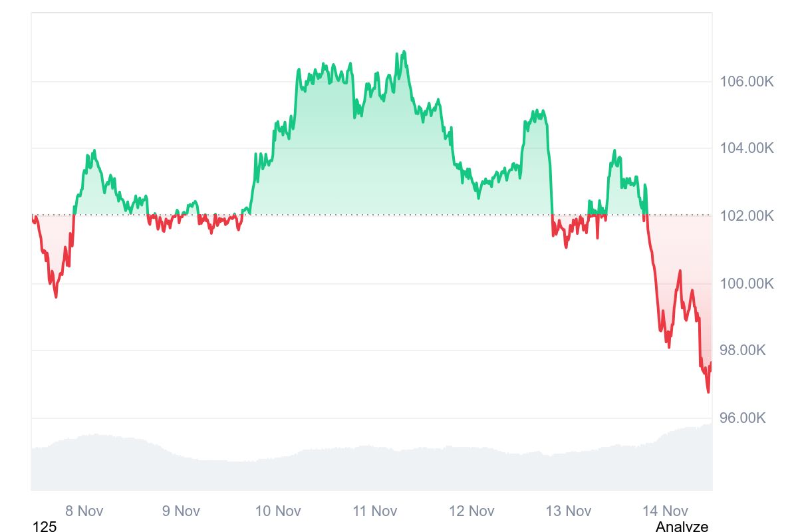
Task: Click the 96.00K price label
Action: point(747,418)
